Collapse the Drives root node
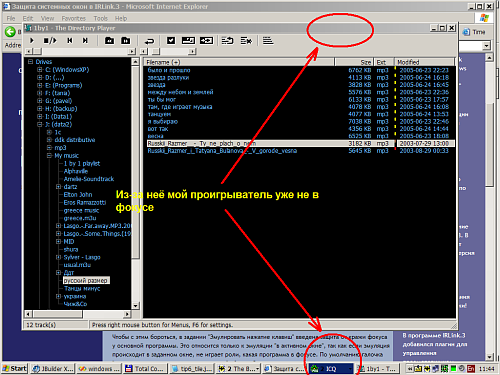Image resolution: width=500 pixels, height=375 pixels. click(x=31, y=62)
